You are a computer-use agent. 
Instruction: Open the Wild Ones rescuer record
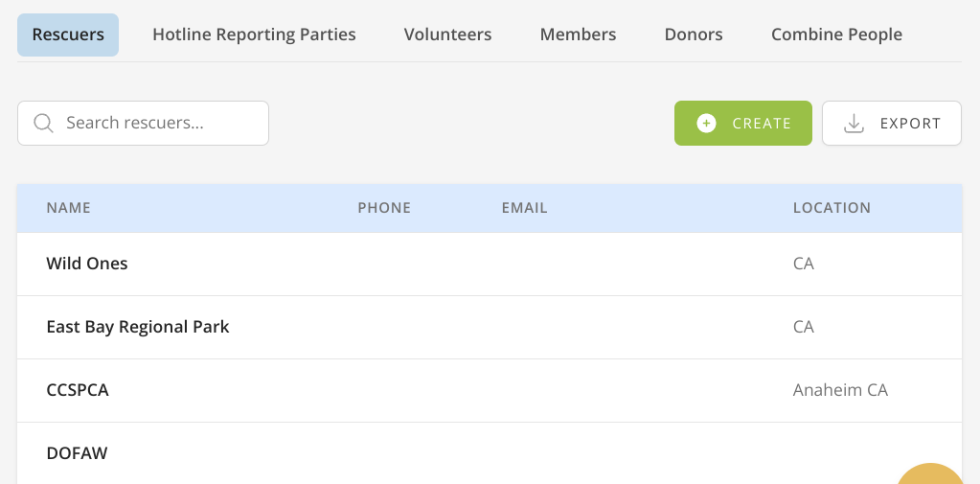87,264
